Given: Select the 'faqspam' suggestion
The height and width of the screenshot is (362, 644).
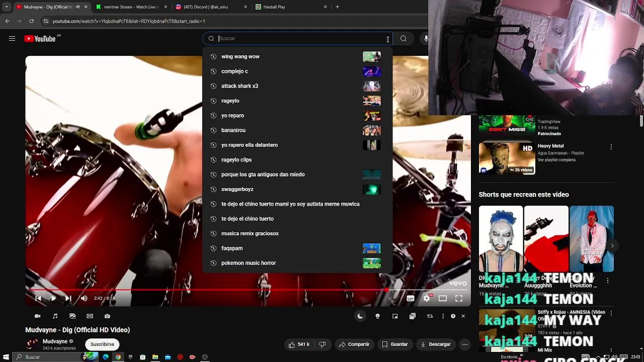Looking at the screenshot, I should point(297,248).
